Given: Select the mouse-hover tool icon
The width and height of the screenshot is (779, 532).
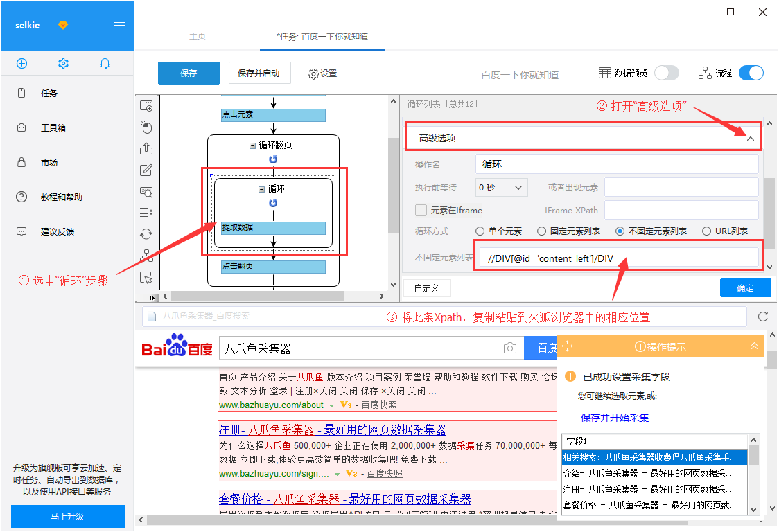Looking at the screenshot, I should (x=146, y=277).
